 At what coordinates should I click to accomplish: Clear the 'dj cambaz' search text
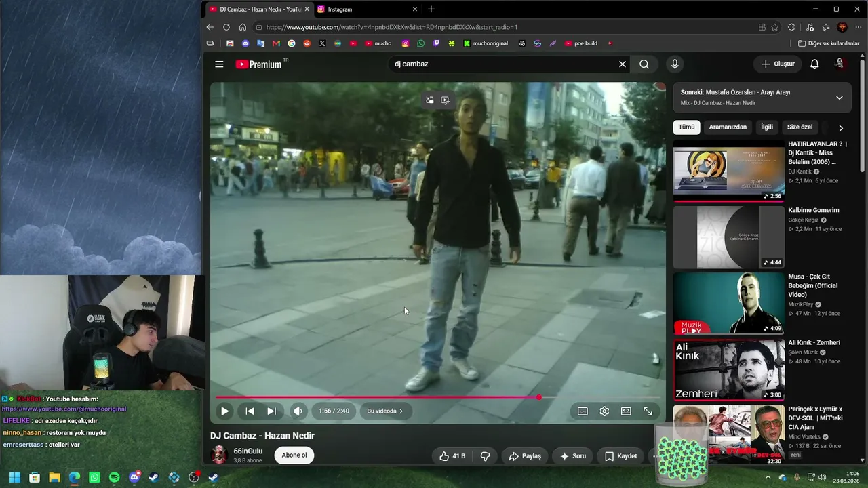click(623, 64)
